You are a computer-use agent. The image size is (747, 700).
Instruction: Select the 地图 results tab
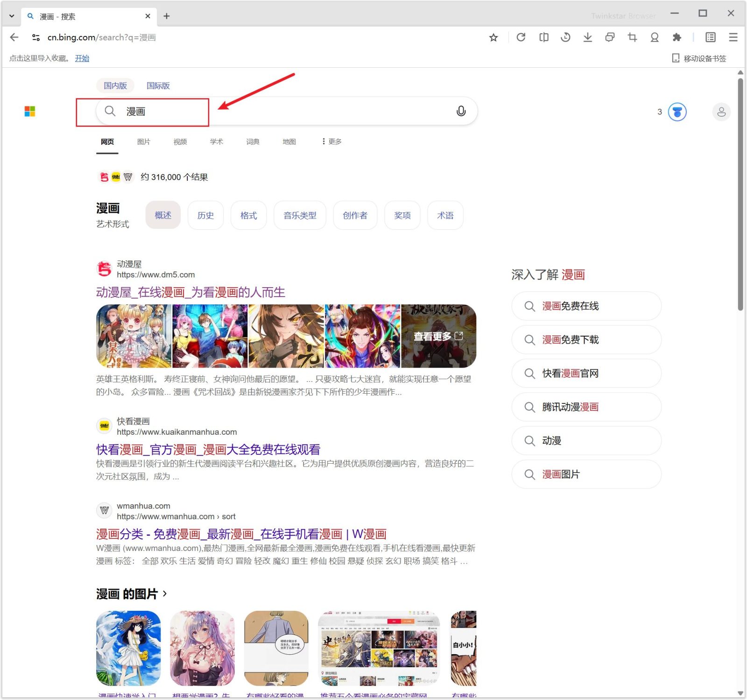pos(289,141)
